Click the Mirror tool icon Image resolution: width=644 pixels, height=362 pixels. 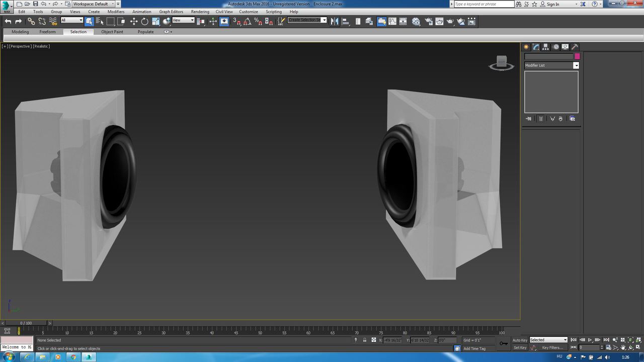pos(335,21)
